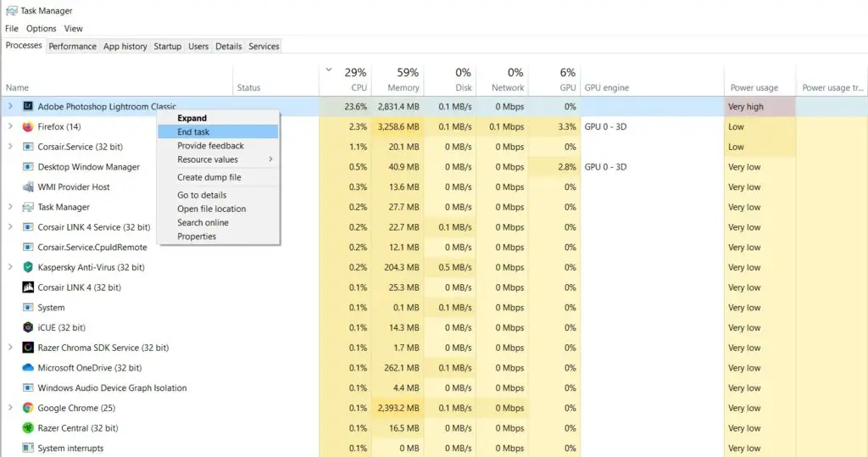This screenshot has height=457, width=868.
Task: Click the System interrupts icon
Action: coord(28,449)
